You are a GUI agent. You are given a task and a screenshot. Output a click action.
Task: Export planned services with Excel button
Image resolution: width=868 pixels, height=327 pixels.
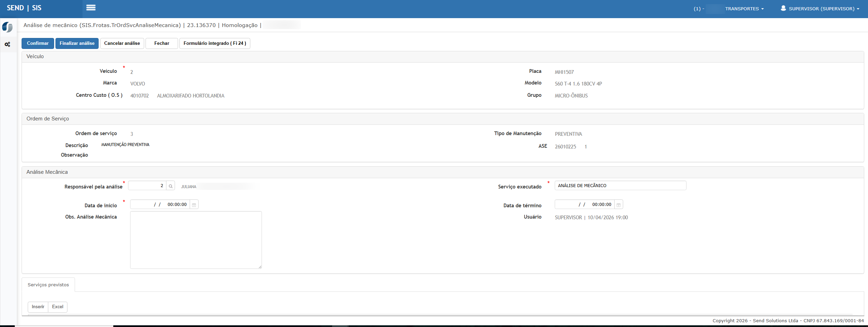[58, 307]
